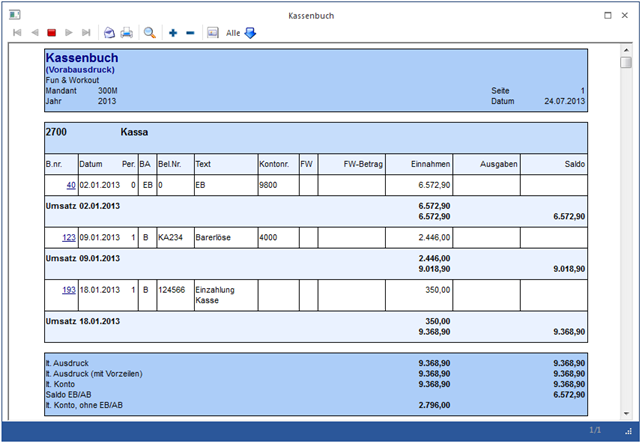Zoom out with the minus icon

coord(190,33)
